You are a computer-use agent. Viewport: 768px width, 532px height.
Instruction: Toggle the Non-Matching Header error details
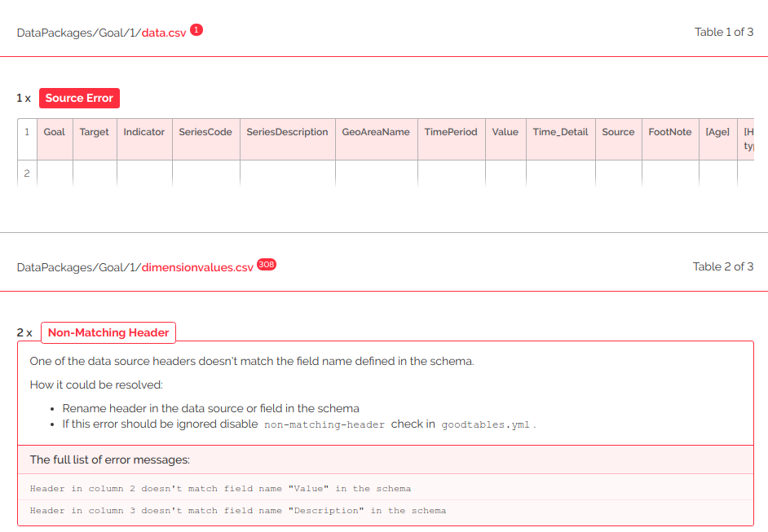(108, 333)
